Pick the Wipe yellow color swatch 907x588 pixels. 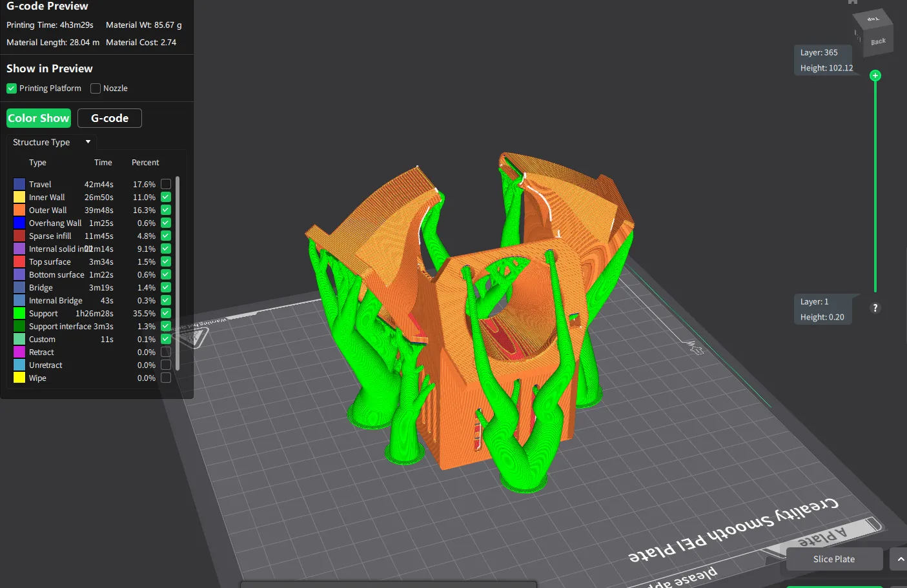[19, 378]
